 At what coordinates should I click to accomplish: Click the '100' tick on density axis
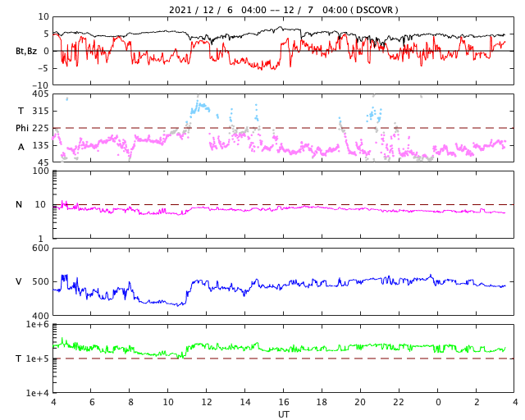click(x=40, y=171)
